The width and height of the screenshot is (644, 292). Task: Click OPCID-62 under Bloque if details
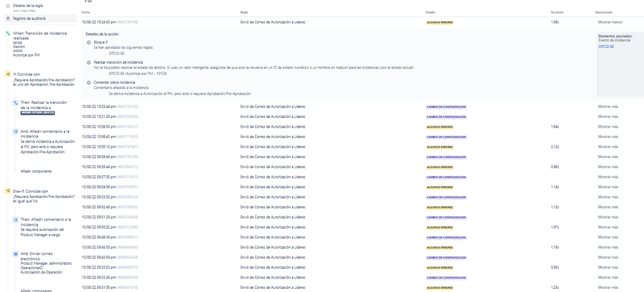[x=117, y=54]
